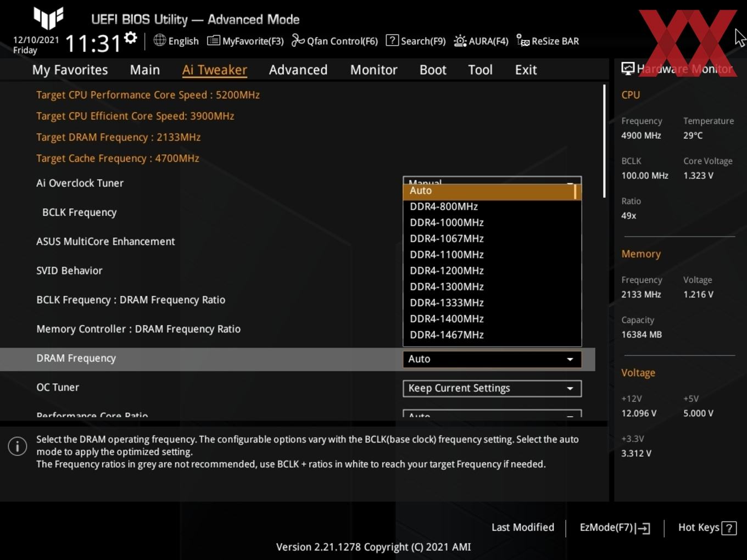Image resolution: width=747 pixels, height=560 pixels.
Task: Select DDR4-1200MHz option
Action: click(x=447, y=271)
